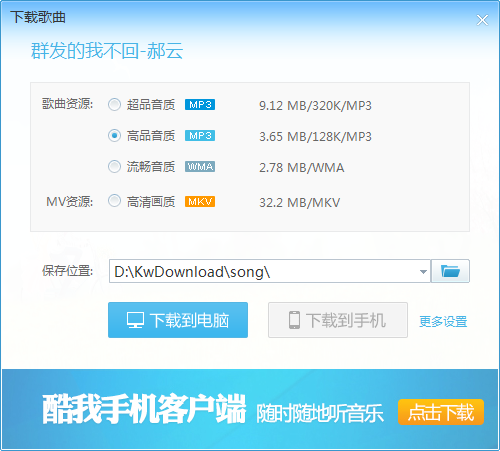This screenshot has height=451, width=500.
Task: Close the 下载歌曲 dialog
Action: tap(482, 20)
